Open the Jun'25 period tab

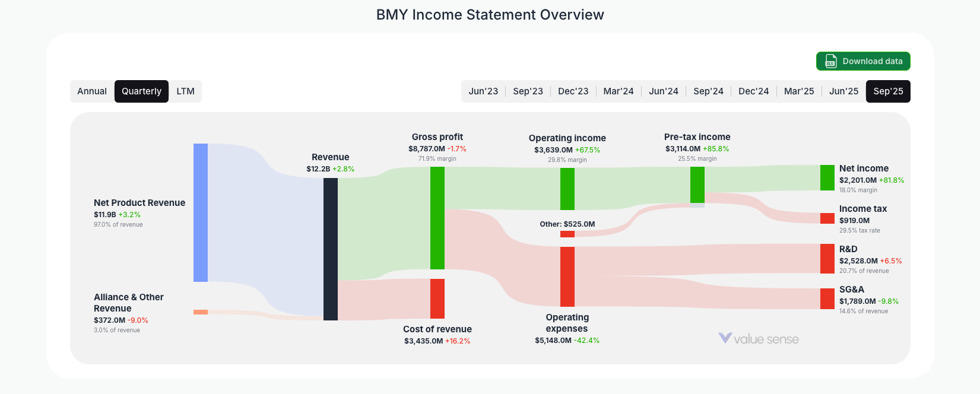pyautogui.click(x=843, y=91)
